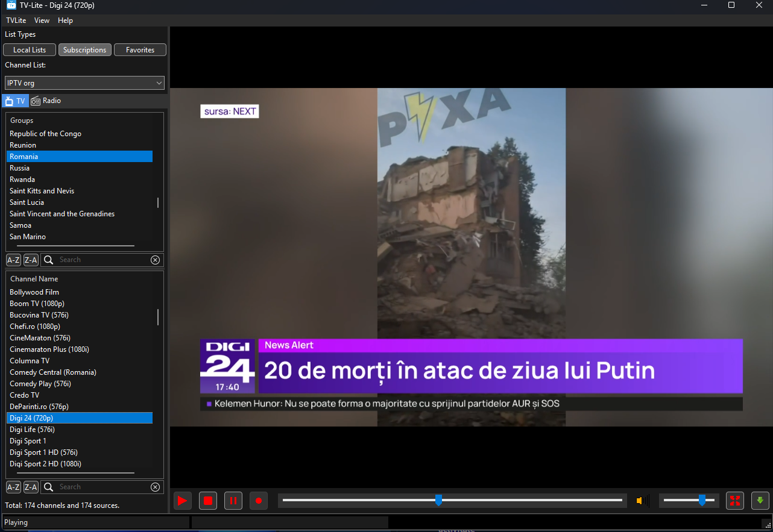
Task: Focus the Channel Name search field
Action: (x=103, y=487)
